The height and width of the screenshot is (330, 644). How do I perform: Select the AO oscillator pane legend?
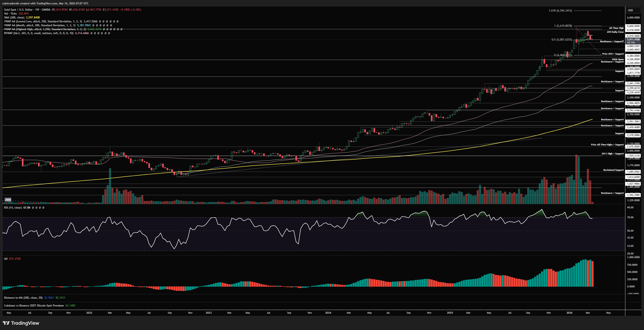click(6, 259)
